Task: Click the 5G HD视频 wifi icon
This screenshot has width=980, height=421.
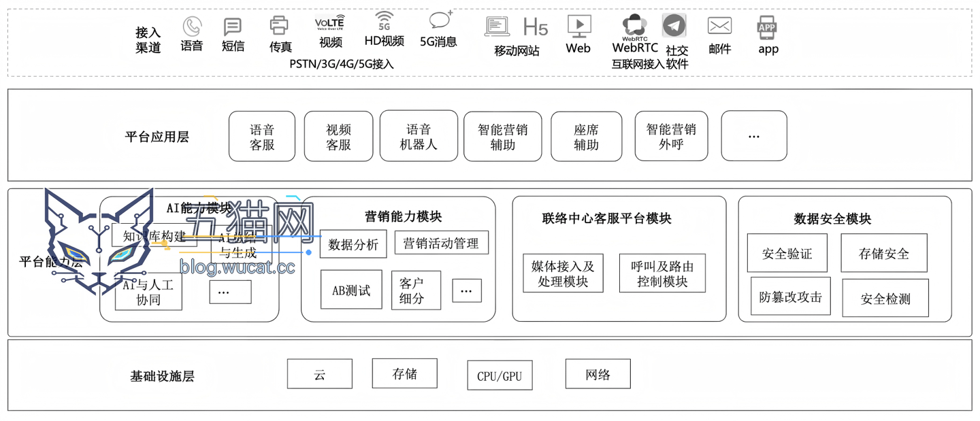Action: coord(385,21)
